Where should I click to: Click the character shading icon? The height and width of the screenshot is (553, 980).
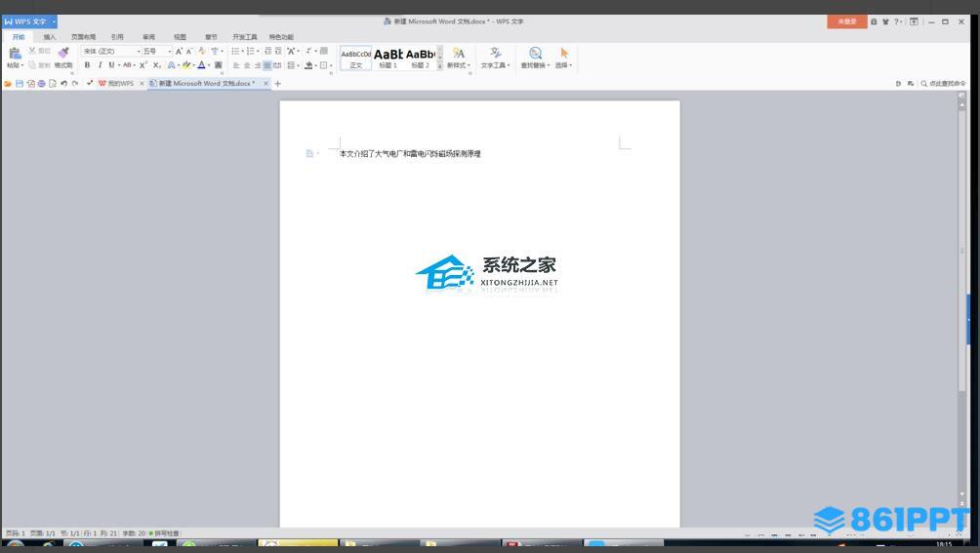(218, 65)
